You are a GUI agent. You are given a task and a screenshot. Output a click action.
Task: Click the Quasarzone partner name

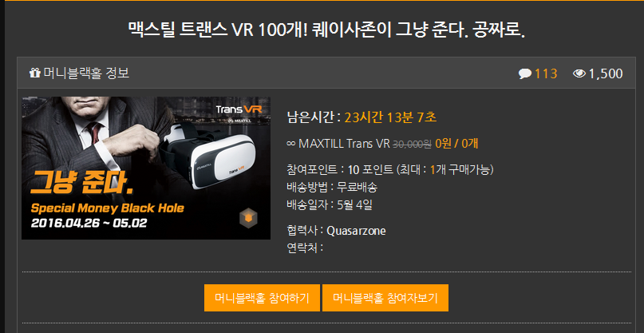[356, 231]
